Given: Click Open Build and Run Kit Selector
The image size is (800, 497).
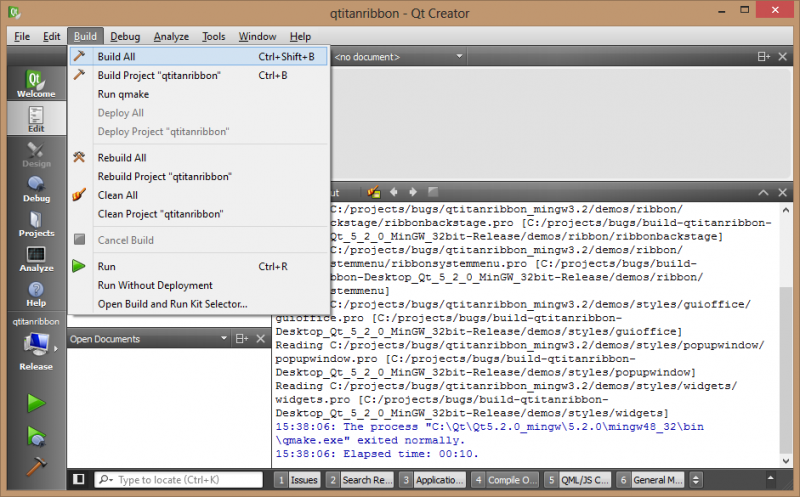Looking at the screenshot, I should point(172,304).
